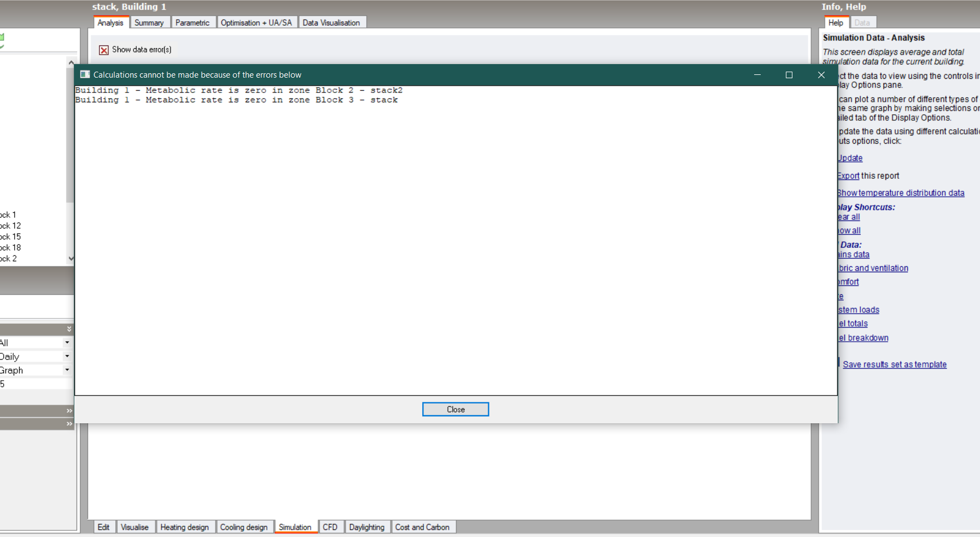Click the field showing value 5

pyautogui.click(x=36, y=384)
